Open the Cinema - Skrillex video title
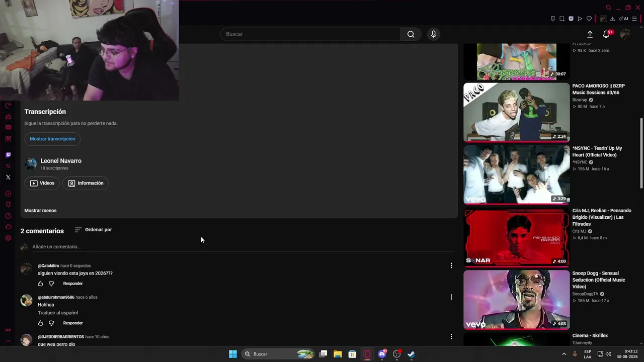The height and width of the screenshot is (362, 644). [x=590, y=336]
